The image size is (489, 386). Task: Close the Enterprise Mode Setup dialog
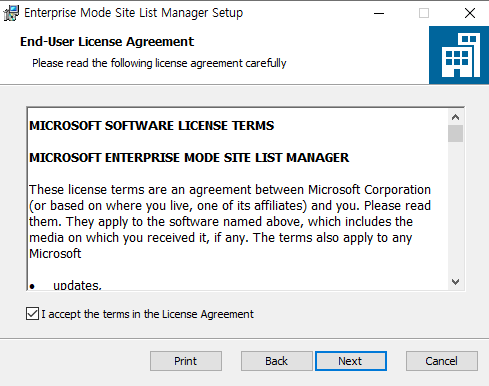(x=470, y=13)
